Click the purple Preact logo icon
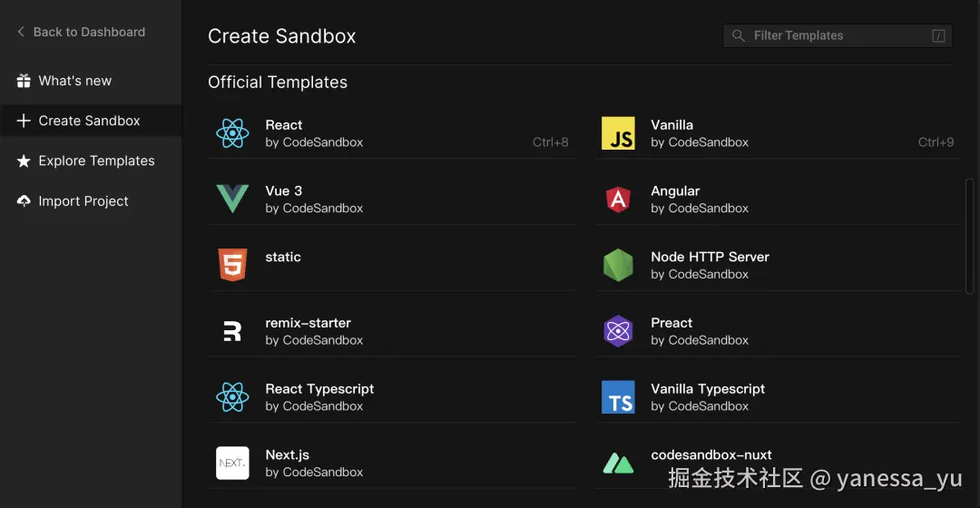This screenshot has width=980, height=508. [618, 332]
